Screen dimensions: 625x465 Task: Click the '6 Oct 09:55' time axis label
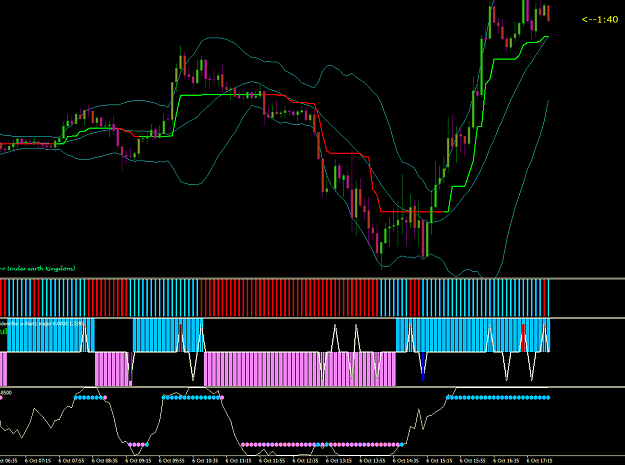[x=172, y=461]
